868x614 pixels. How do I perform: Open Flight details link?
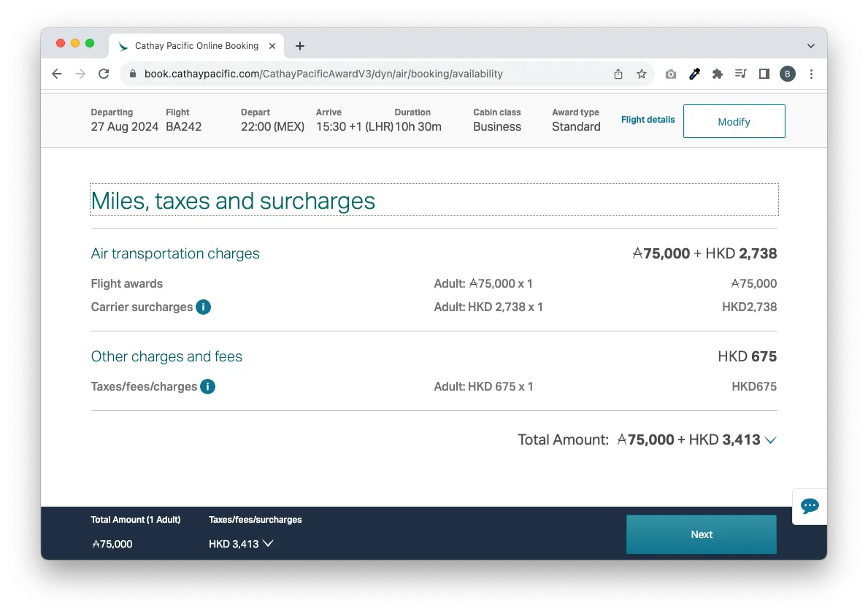point(648,120)
